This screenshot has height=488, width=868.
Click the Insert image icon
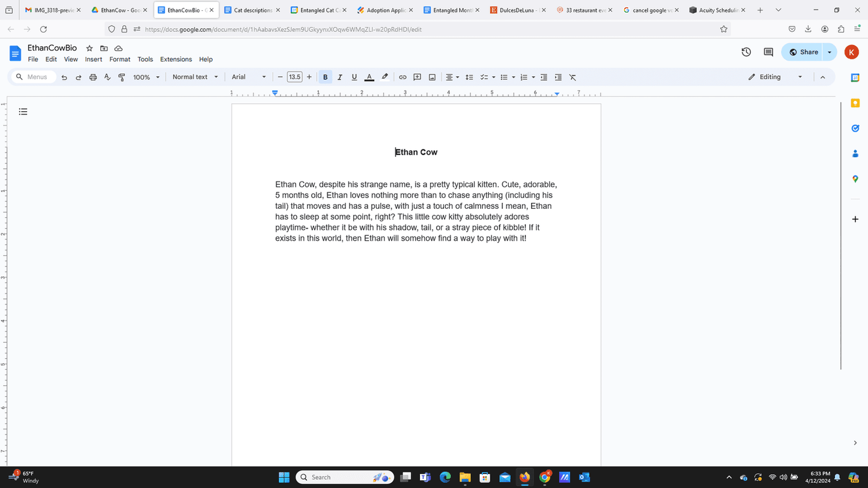(x=432, y=77)
